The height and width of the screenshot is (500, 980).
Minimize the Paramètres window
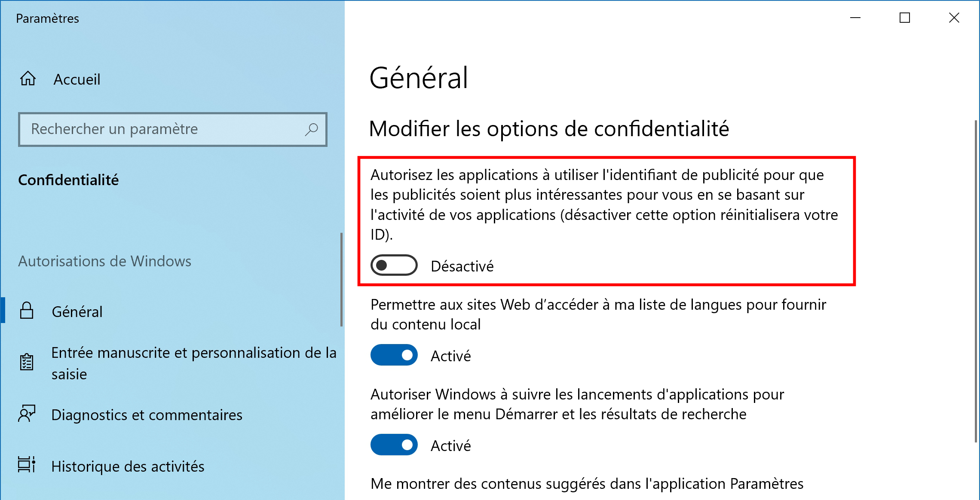855,18
